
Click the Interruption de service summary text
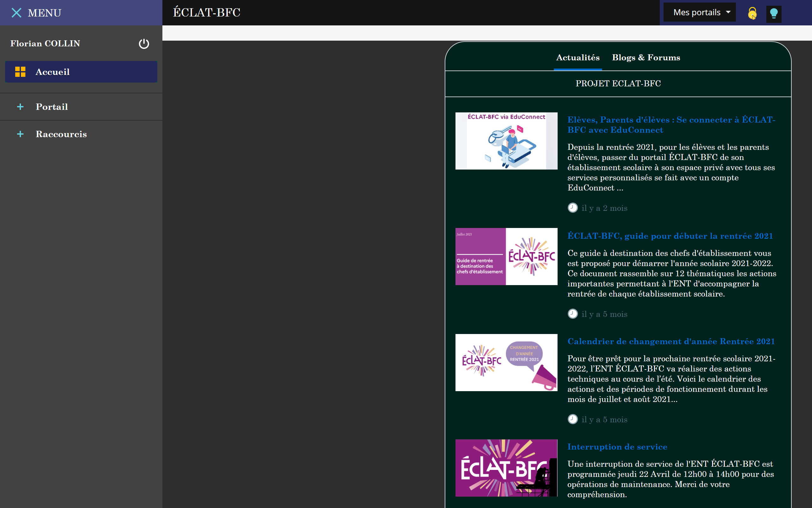click(x=671, y=479)
